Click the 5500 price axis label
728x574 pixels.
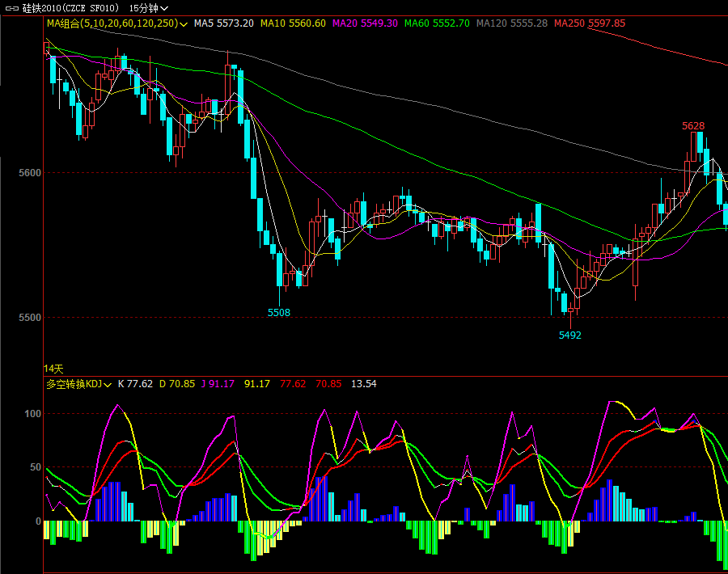[30, 318]
